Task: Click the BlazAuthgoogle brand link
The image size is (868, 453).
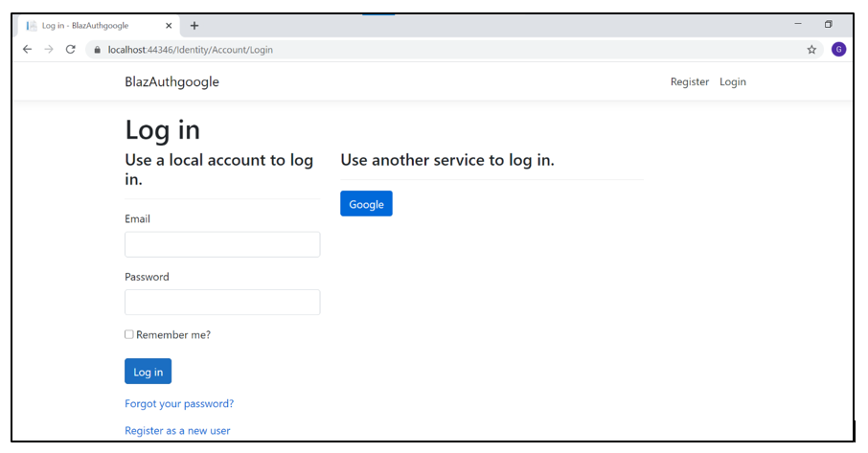Action: 171,82
